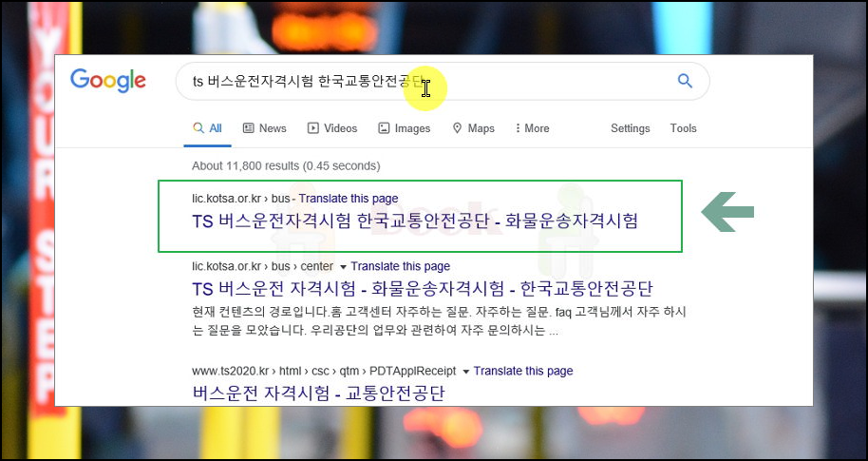This screenshot has width=868, height=461.
Task: Expand dropdown arrow beside www.ts2020.kr PDTApplReceipt
Action: point(465,372)
